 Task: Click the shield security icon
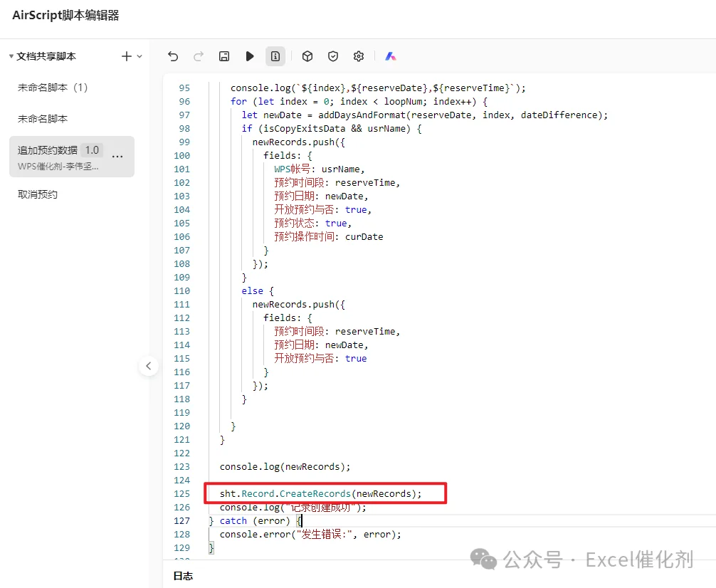333,56
